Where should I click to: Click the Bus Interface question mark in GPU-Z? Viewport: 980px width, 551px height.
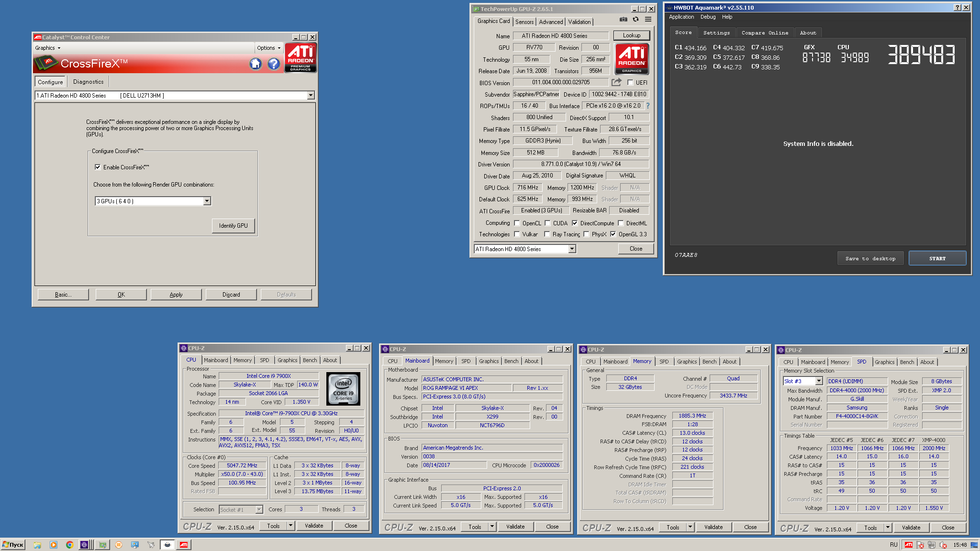pos(648,106)
